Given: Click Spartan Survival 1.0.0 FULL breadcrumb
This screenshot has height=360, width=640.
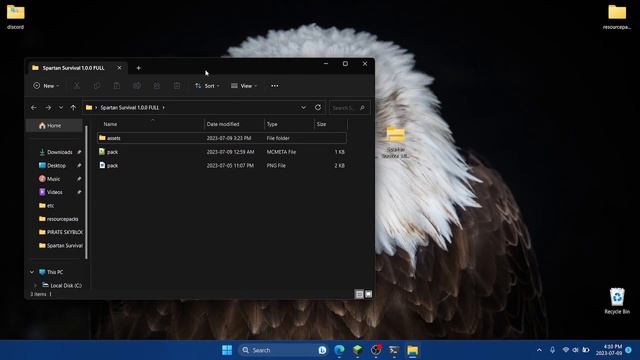Looking at the screenshot, I should 130,107.
